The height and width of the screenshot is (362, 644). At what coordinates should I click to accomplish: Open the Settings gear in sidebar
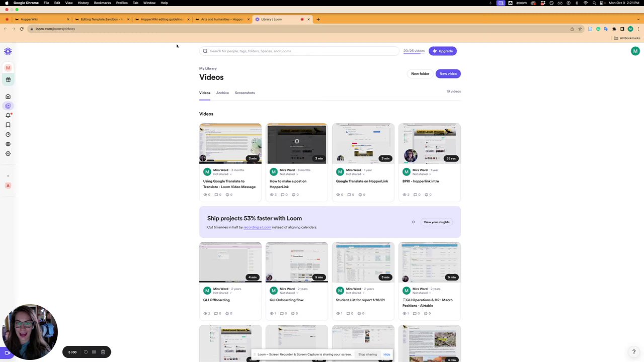[8, 153]
